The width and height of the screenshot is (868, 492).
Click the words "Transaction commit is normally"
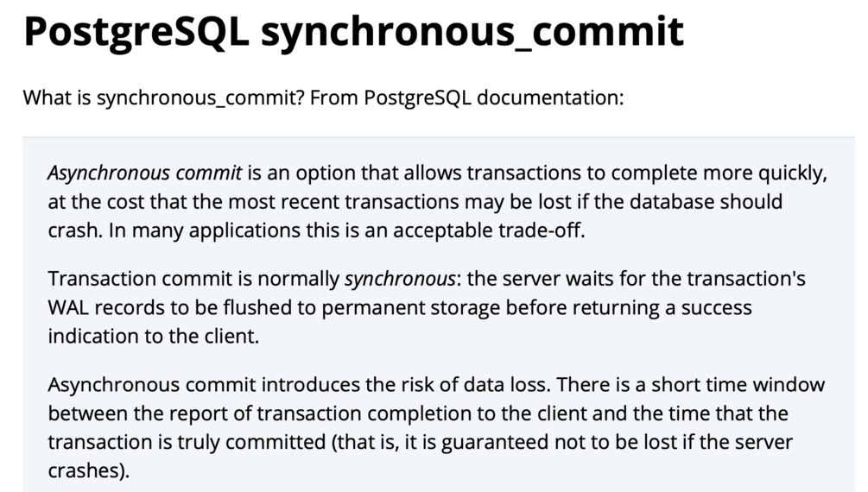point(193,279)
